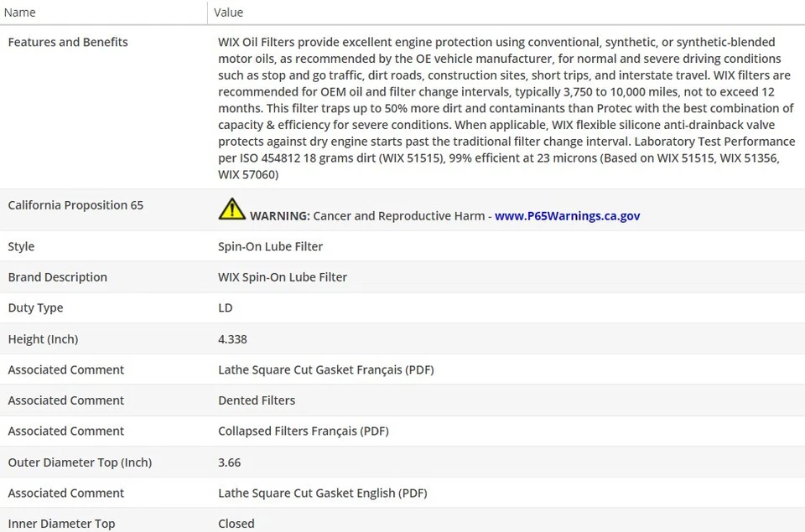Click the Name column header

(x=20, y=13)
